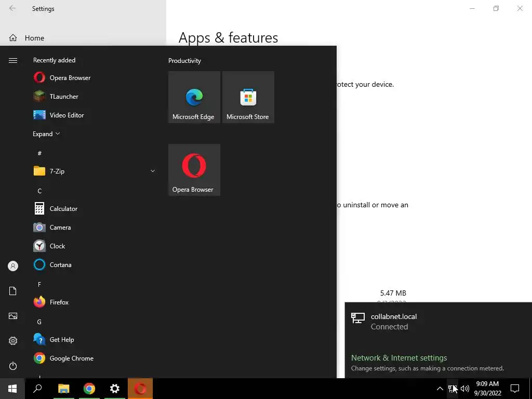This screenshot has height=399, width=532.
Task: Open Video Editor app entry
Action: 95,115
